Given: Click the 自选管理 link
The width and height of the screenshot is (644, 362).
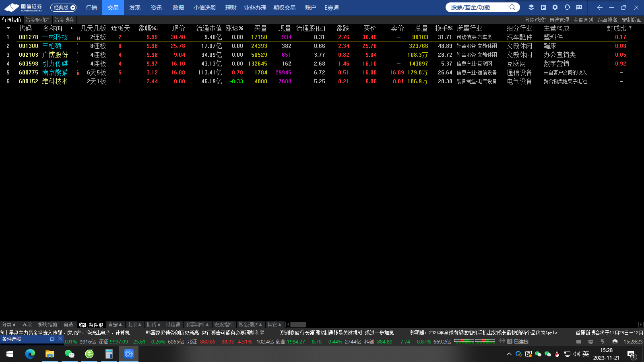Looking at the screenshot, I should pos(559,20).
